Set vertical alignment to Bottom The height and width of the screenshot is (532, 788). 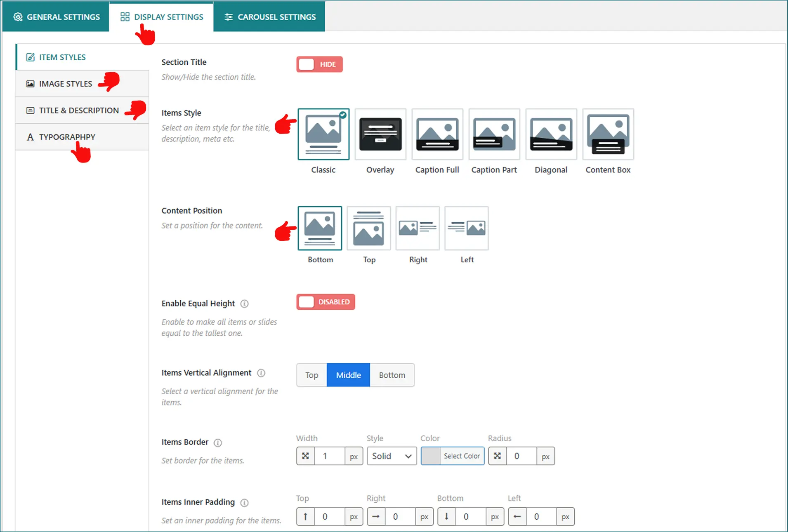tap(392, 375)
